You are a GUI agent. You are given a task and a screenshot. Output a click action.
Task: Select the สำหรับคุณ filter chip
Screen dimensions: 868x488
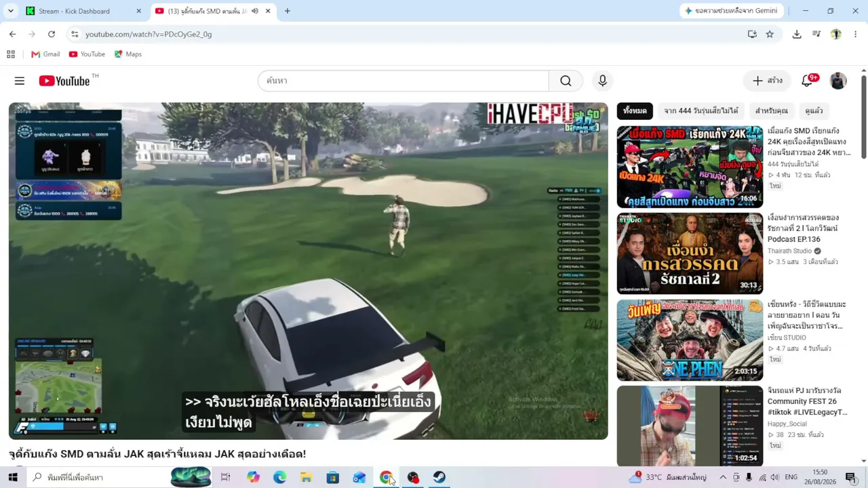pos(771,110)
